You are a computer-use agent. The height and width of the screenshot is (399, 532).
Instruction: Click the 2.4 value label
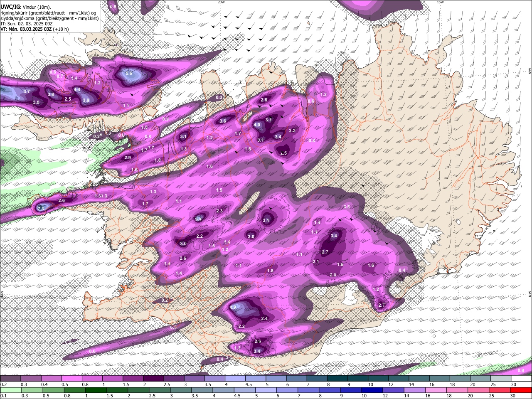(x=264, y=318)
